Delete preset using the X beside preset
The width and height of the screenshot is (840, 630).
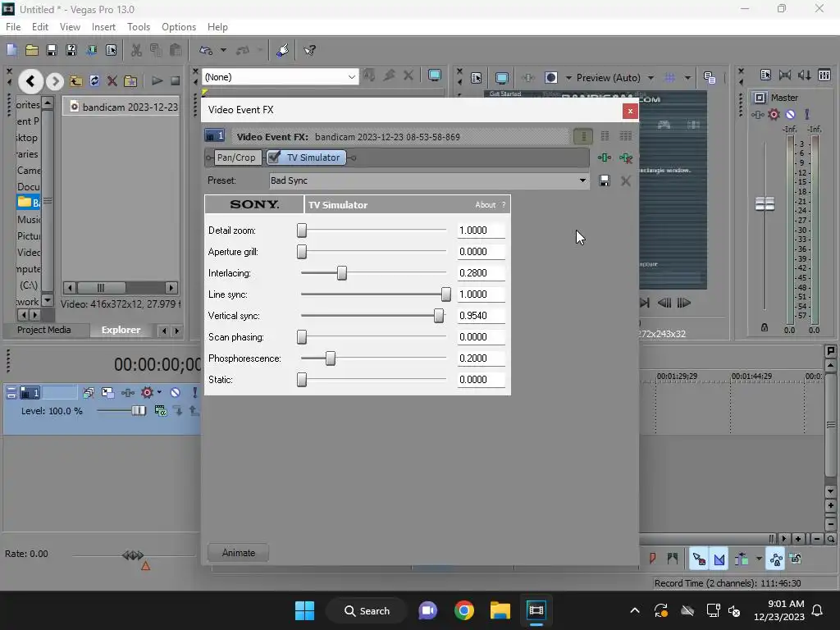[625, 180]
